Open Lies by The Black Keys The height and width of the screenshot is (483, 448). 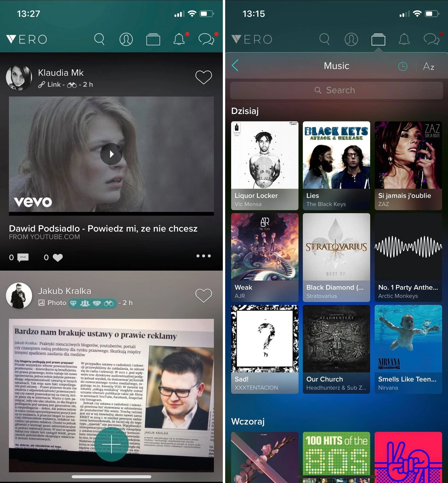(336, 166)
